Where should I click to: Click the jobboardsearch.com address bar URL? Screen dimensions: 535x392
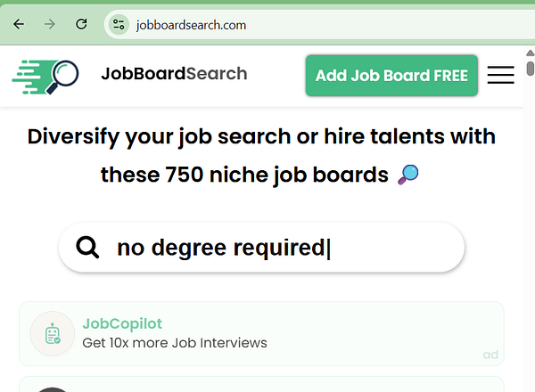(x=191, y=25)
